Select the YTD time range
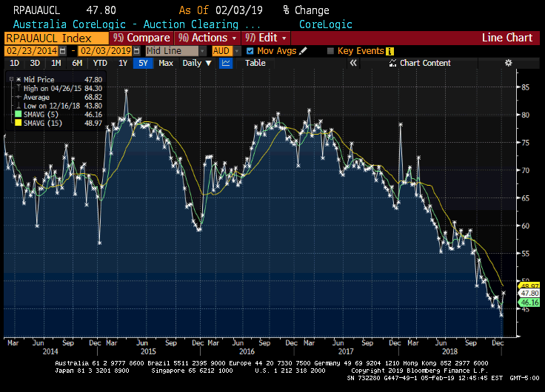545x392 pixels. click(100, 63)
